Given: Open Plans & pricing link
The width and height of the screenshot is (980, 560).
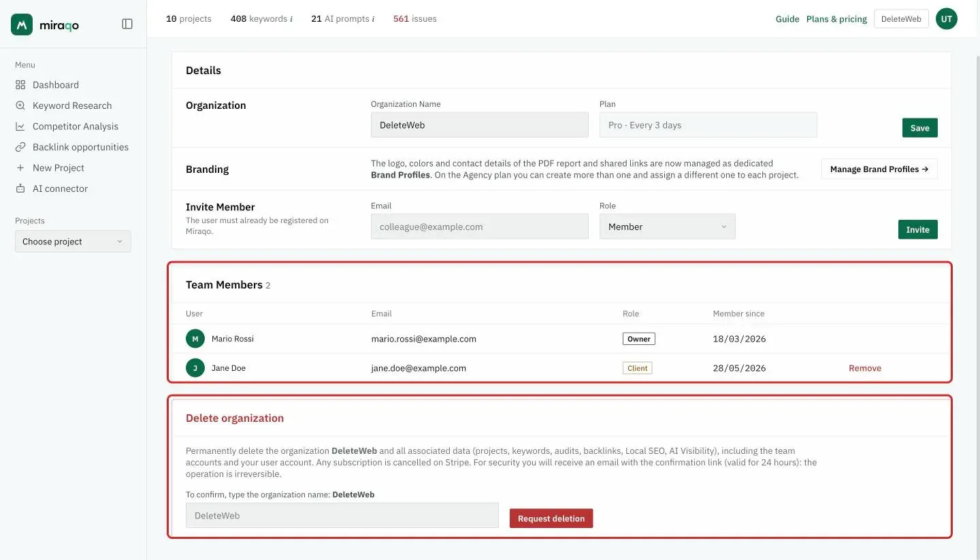Looking at the screenshot, I should click(836, 19).
